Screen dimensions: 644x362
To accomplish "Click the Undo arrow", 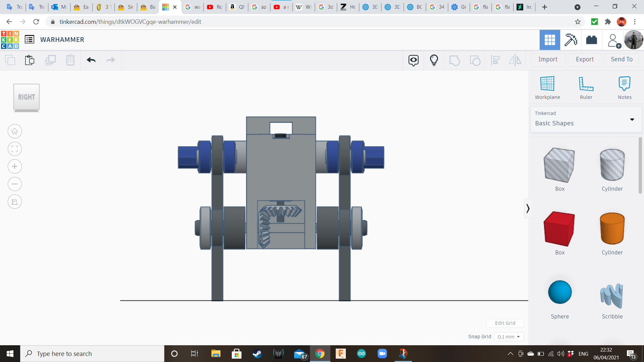I will 91,60.
